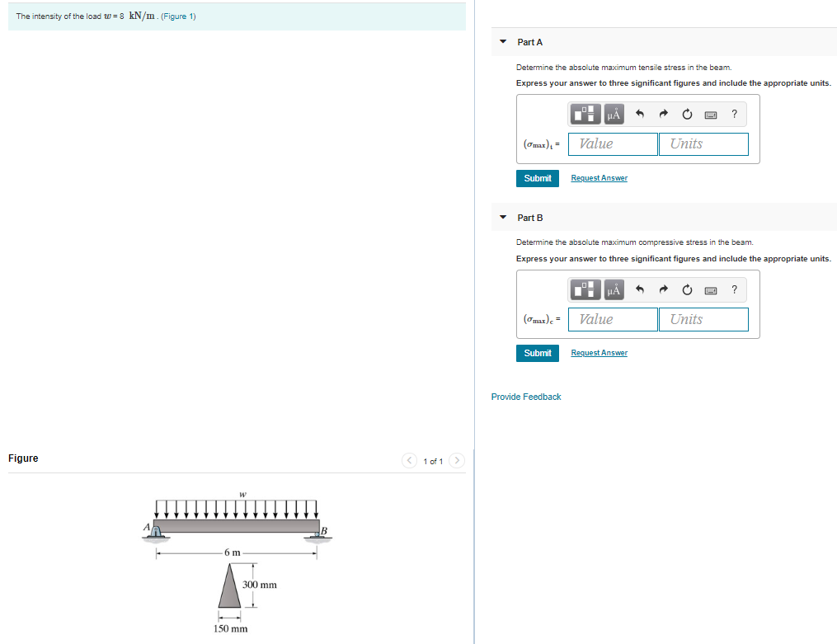The height and width of the screenshot is (644, 837).
Task: Click inside the Value field of Part A
Action: click(x=612, y=143)
